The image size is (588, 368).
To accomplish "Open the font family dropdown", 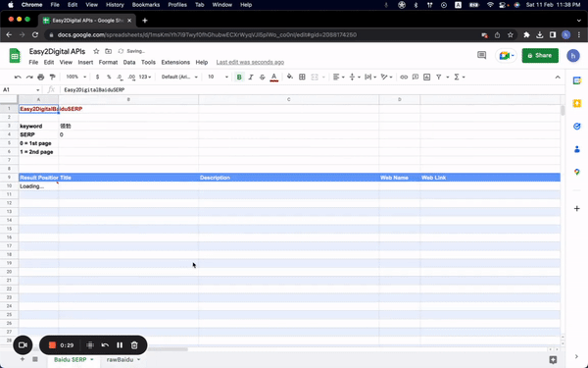I will [179, 77].
